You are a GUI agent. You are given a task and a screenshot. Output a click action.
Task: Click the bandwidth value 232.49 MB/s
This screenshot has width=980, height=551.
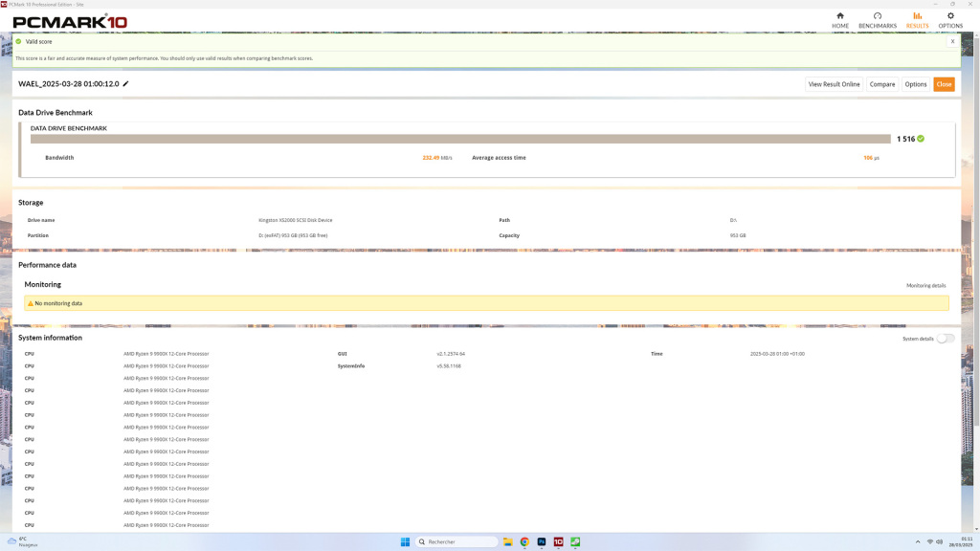(x=436, y=158)
